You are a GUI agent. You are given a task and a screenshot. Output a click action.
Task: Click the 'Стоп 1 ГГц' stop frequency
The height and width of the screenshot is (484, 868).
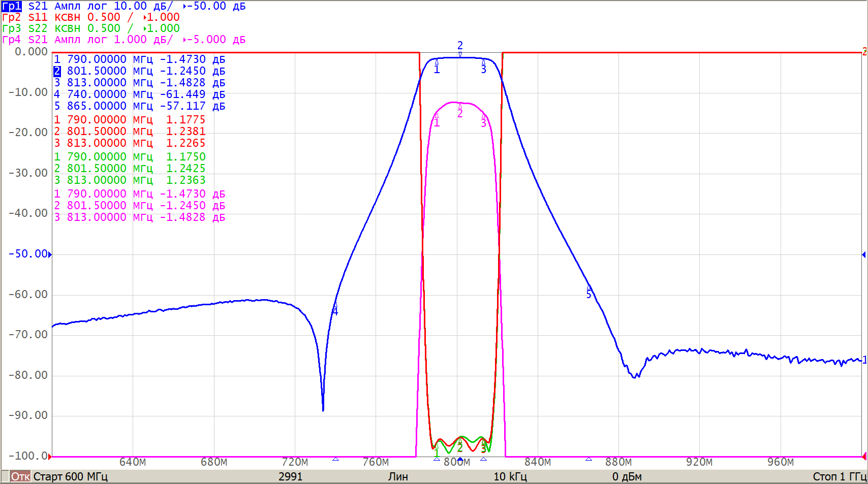839,476
